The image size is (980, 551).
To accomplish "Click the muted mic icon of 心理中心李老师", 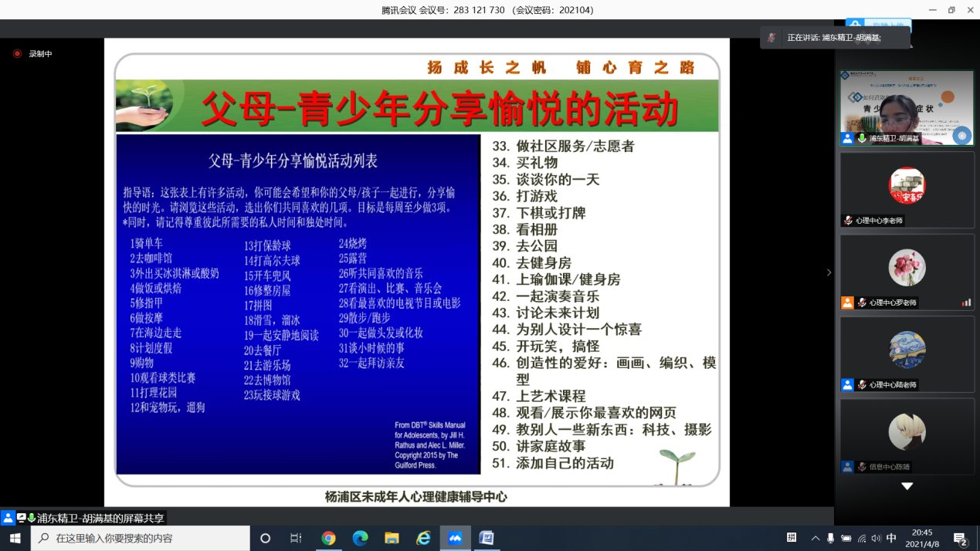I will (x=848, y=221).
